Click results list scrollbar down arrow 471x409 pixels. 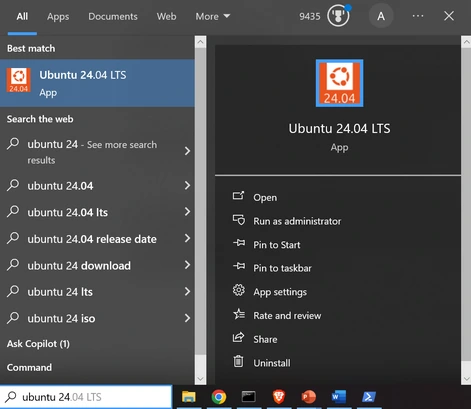pyautogui.click(x=200, y=378)
